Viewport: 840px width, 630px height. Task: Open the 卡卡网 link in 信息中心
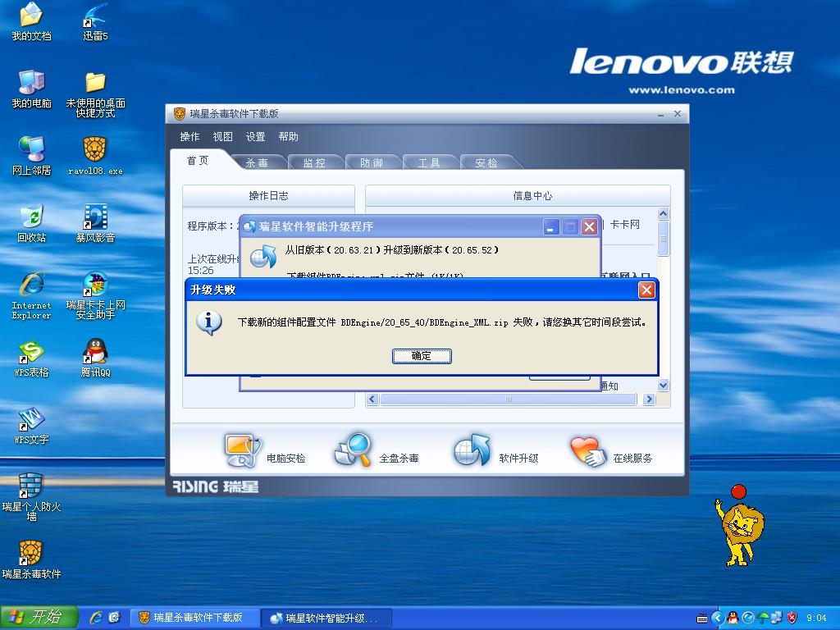pyautogui.click(x=624, y=224)
